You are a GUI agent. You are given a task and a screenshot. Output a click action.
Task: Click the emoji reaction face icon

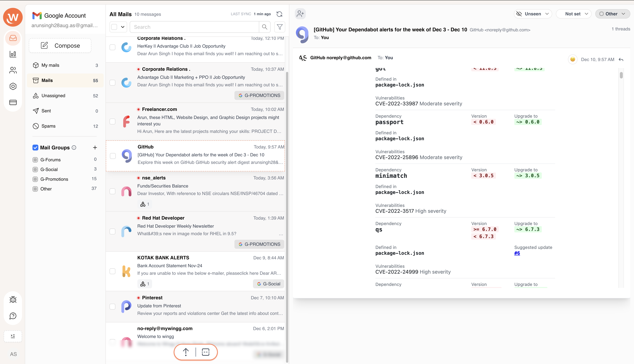tap(572, 60)
